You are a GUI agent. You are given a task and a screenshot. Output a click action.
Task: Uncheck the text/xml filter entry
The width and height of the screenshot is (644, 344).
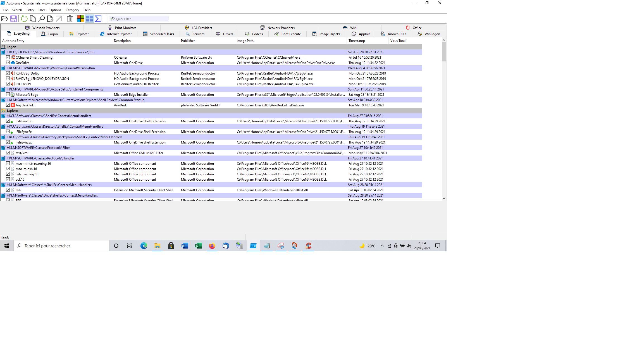tap(8, 153)
